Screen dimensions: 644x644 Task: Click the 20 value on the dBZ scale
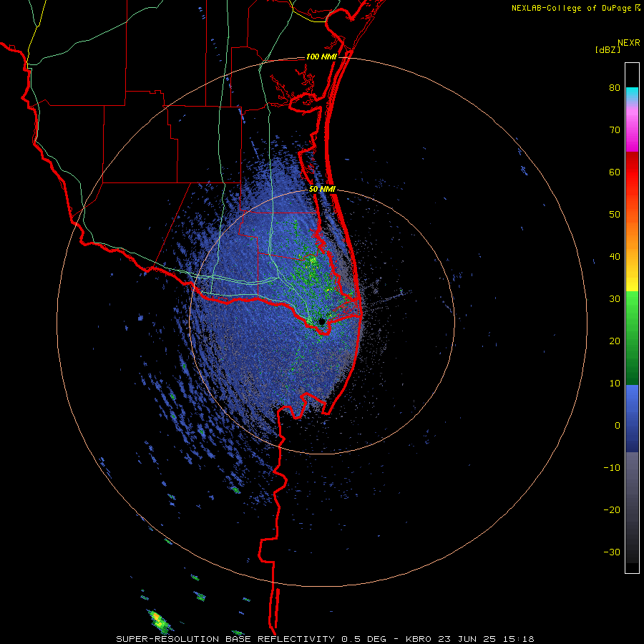(x=615, y=341)
